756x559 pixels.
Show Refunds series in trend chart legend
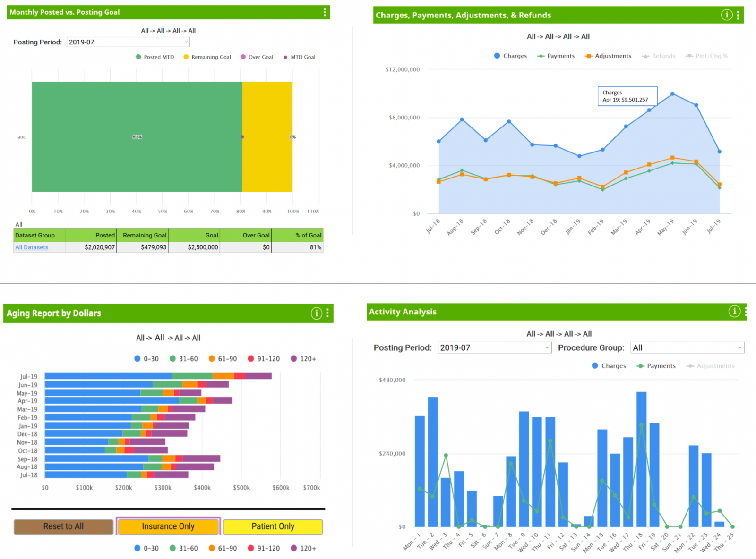658,56
